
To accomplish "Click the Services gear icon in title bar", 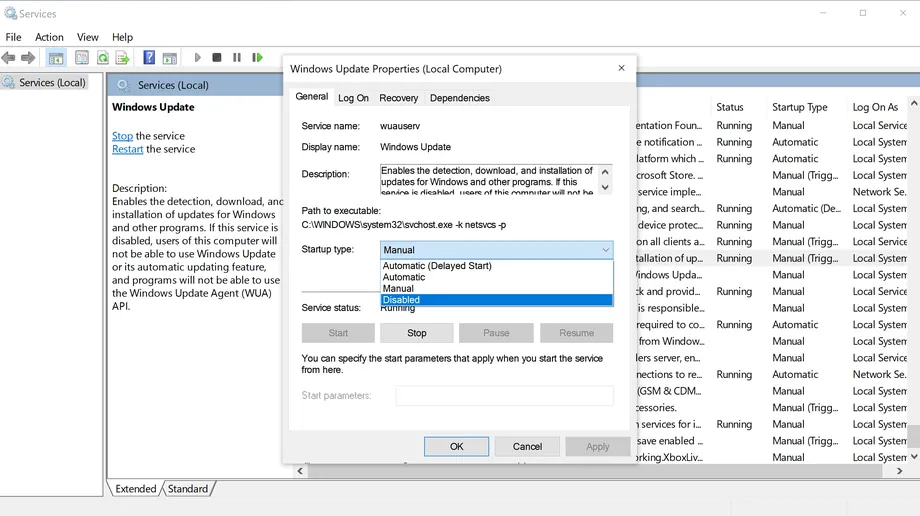I will pyautogui.click(x=10, y=13).
